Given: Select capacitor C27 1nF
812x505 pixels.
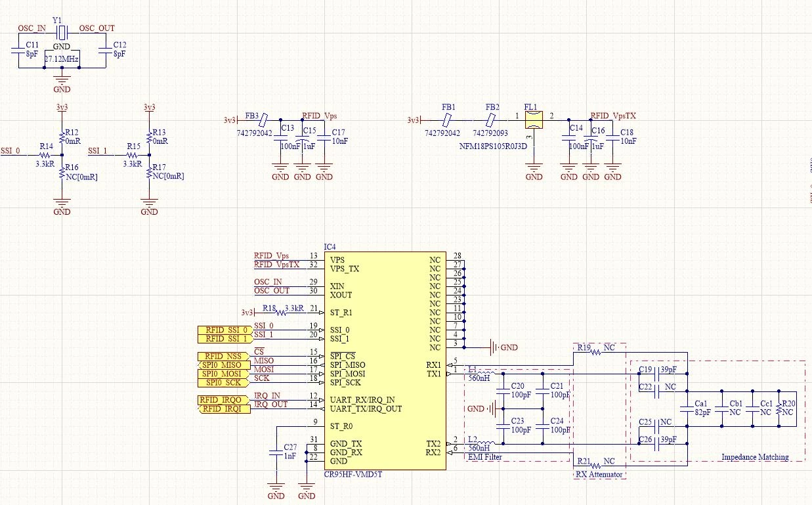Looking at the screenshot, I should (x=276, y=453).
